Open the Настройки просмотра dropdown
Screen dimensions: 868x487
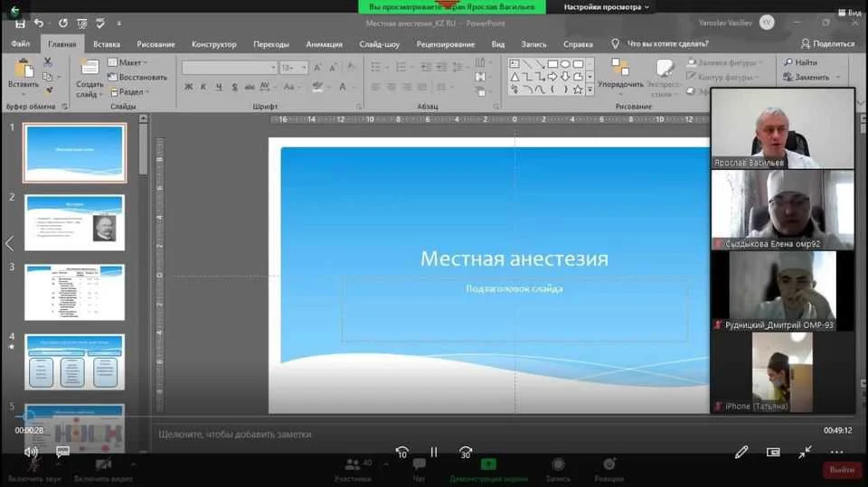(x=607, y=7)
